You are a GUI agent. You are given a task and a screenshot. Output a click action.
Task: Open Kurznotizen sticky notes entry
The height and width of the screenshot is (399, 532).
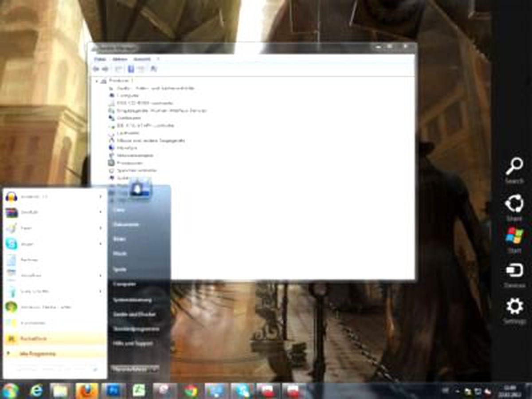54,323
